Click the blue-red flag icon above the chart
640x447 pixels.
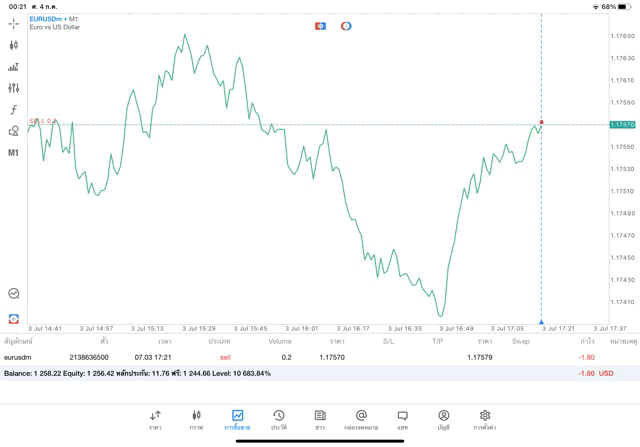320,25
